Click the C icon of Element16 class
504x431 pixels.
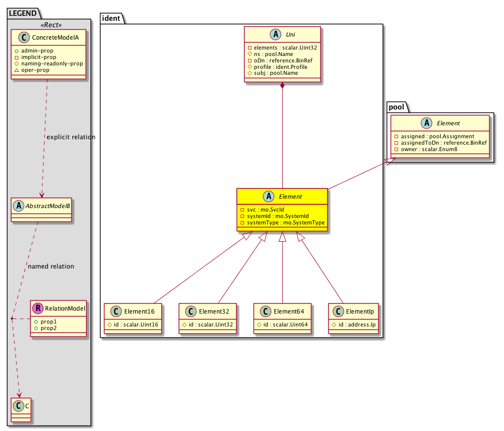[115, 311]
